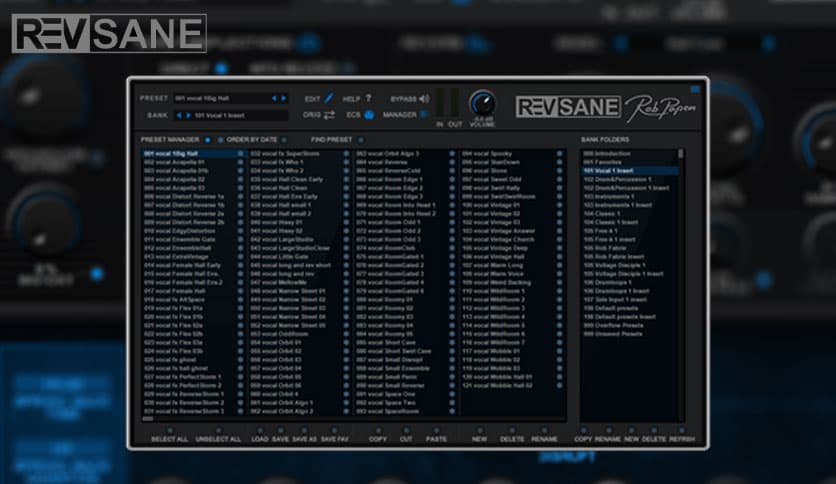Image resolution: width=836 pixels, height=484 pixels.
Task: Select preset '017 vocal Female Hall'
Action: tap(189, 291)
